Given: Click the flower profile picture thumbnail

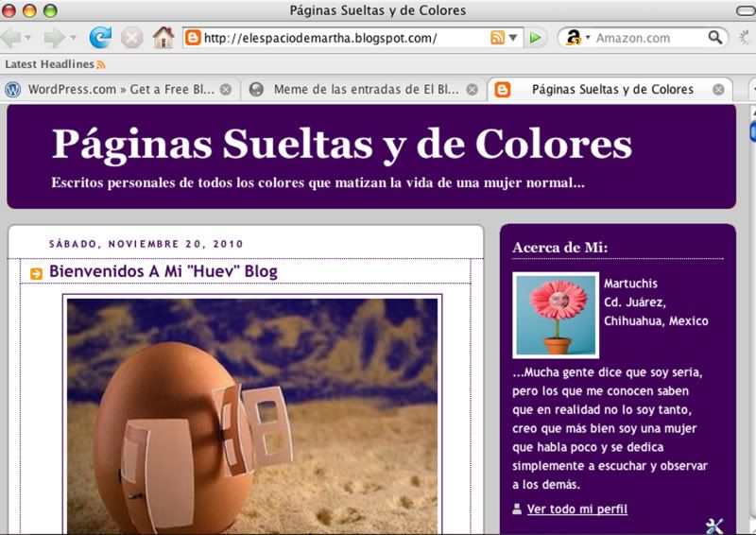Looking at the screenshot, I should click(556, 316).
